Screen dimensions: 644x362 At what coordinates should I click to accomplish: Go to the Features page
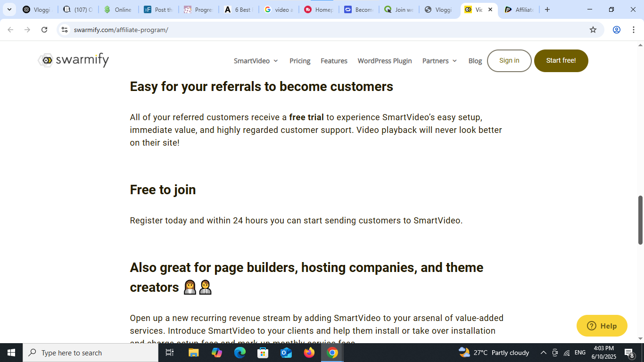(x=334, y=61)
